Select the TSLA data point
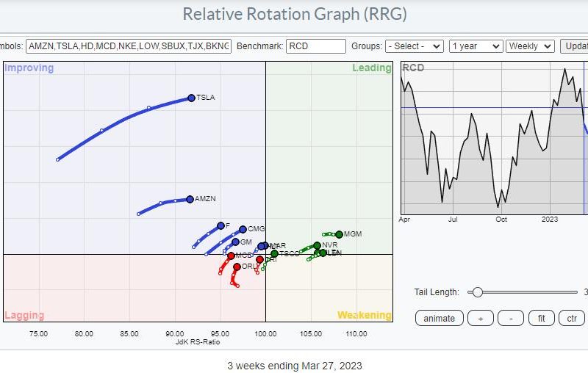This screenshot has width=588, height=373. coord(191,98)
